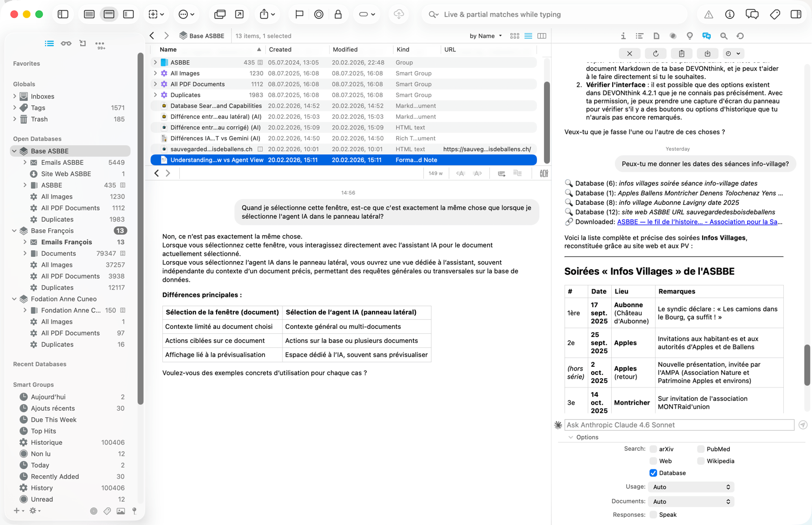The width and height of the screenshot is (812, 525).
Task: Click the Ask Anthropic Claude input field
Action: 677,425
